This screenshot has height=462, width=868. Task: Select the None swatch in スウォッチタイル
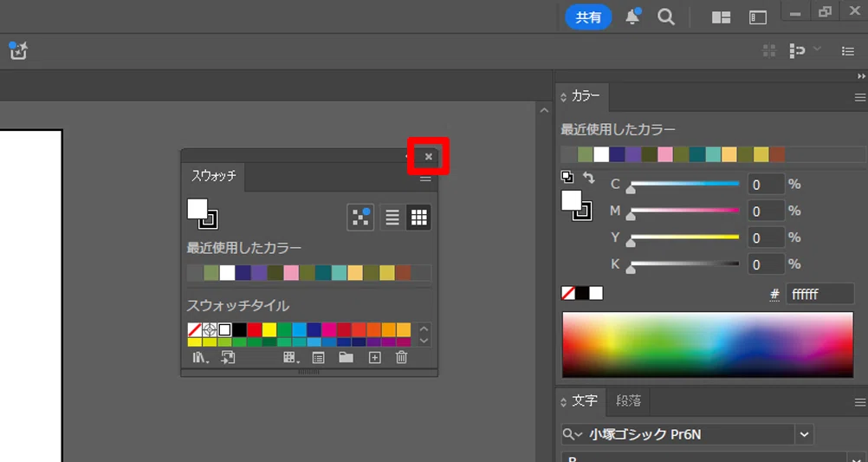(194, 330)
